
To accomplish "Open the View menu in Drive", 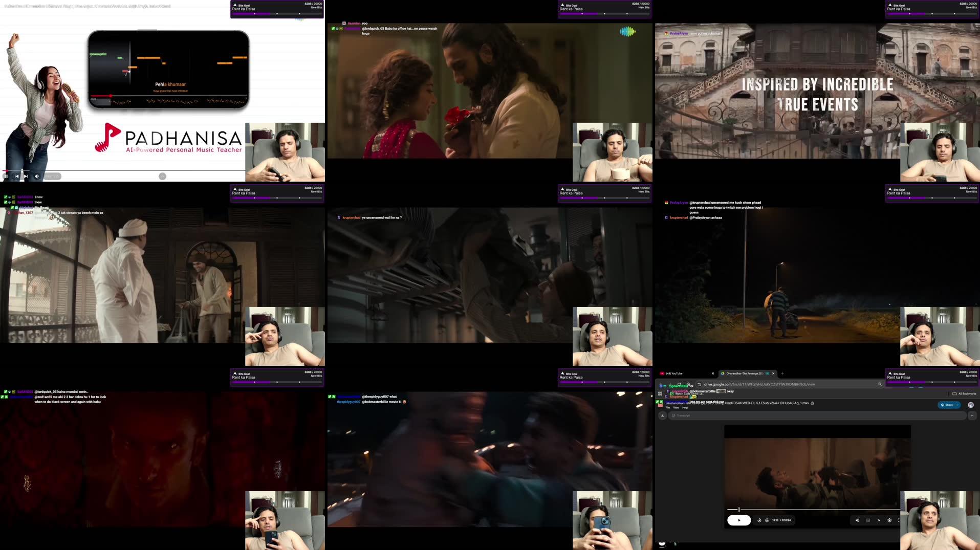I will click(676, 408).
